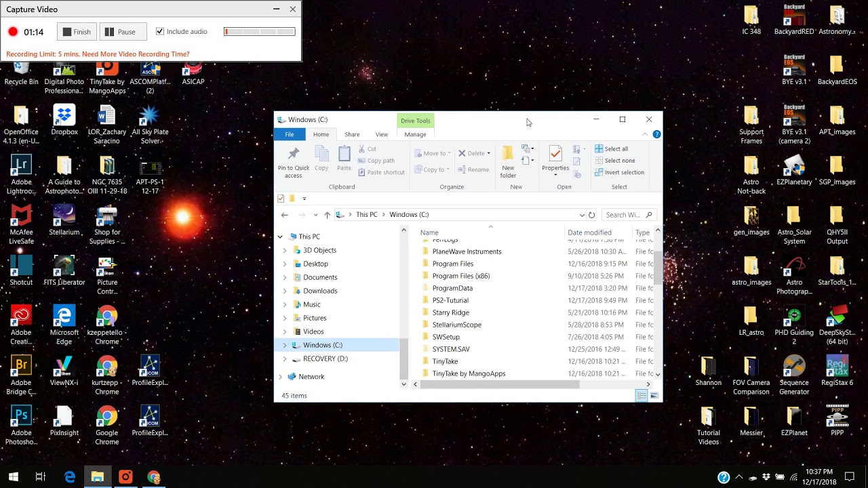Open File Explorer from the taskbar
The height and width of the screenshot is (488, 868).
[x=98, y=477]
